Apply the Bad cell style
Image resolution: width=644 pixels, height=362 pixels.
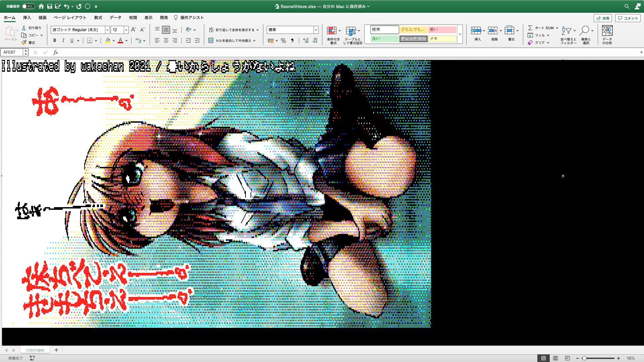(442, 29)
